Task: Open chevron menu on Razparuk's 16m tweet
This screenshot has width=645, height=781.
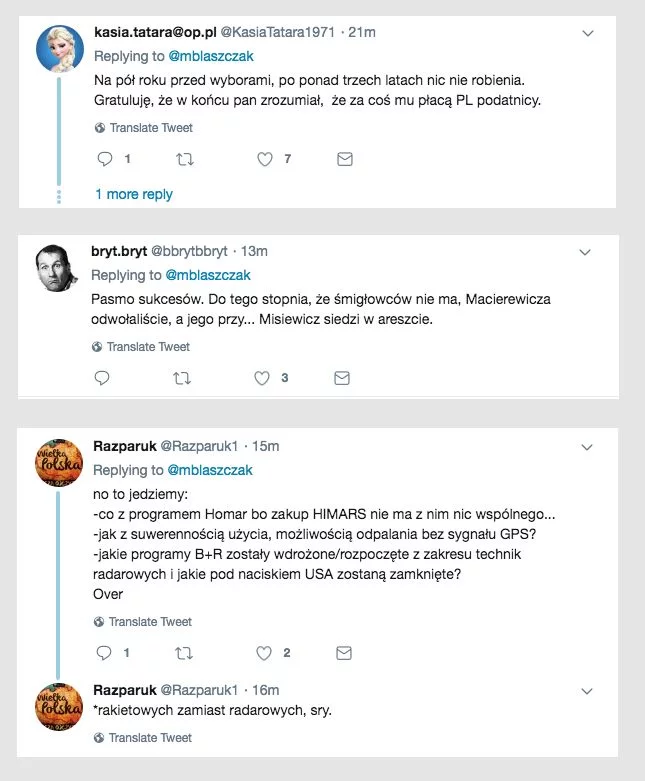Action: coord(587,691)
